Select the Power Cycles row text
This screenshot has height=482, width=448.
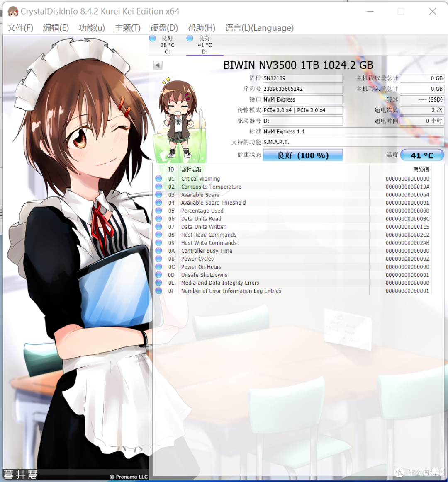[197, 259]
